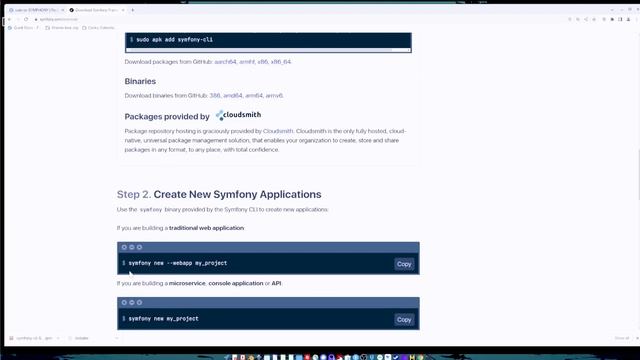Reload the current page
This screenshot has width=640, height=360.
point(26,19)
